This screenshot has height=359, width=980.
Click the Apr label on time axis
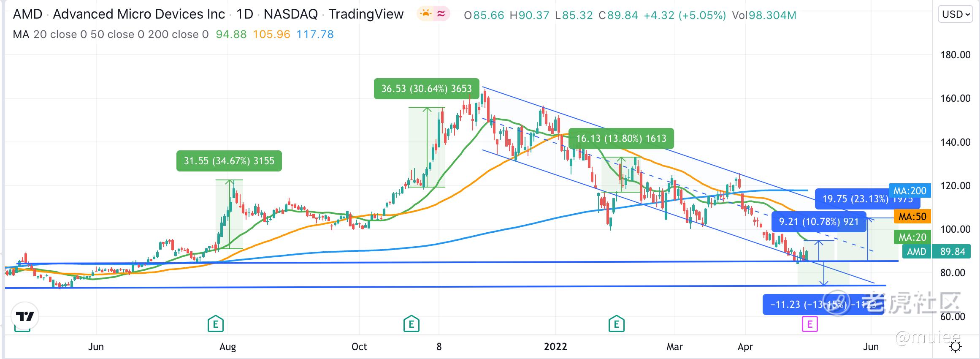pyautogui.click(x=745, y=347)
